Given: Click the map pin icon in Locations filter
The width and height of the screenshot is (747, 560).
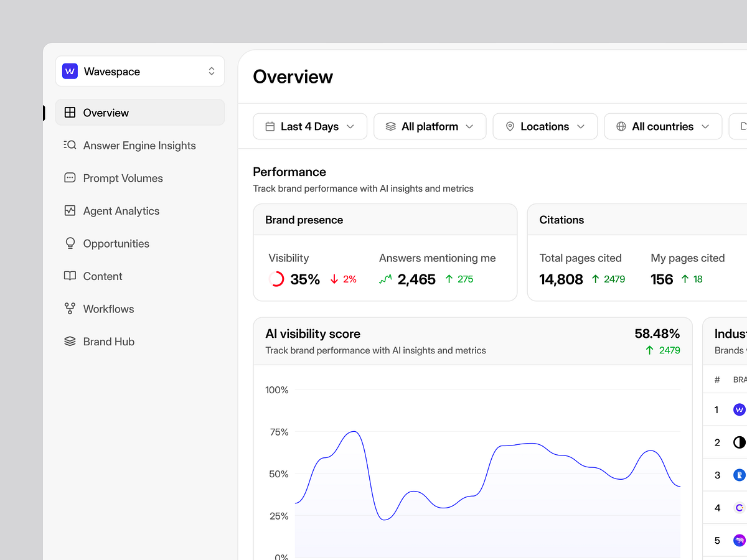Looking at the screenshot, I should coord(510,126).
